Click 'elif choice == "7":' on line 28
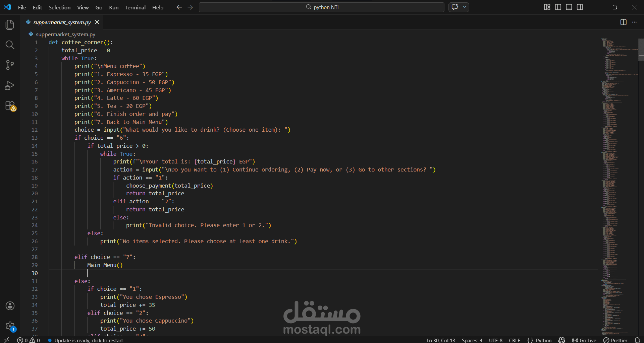Screen dimensions: 644x343 coord(105,257)
